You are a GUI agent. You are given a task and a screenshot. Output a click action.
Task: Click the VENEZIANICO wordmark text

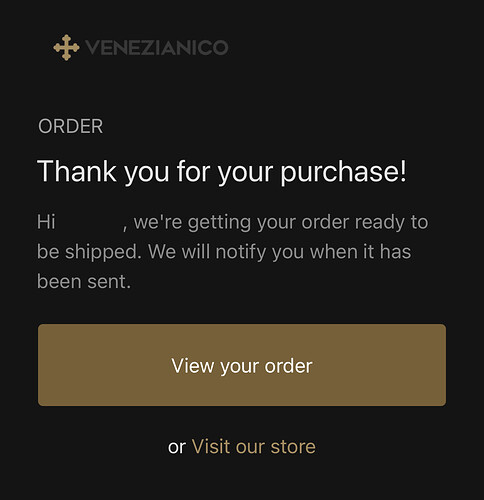pos(157,48)
